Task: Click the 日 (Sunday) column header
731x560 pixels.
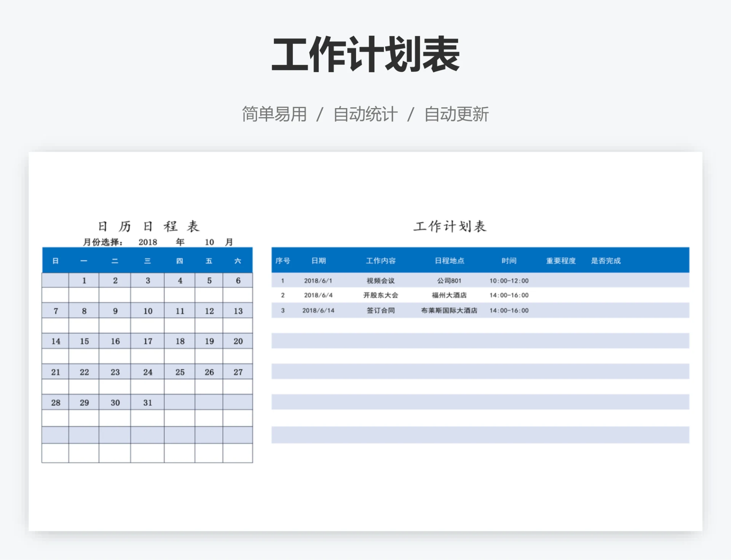Action: [x=55, y=261]
